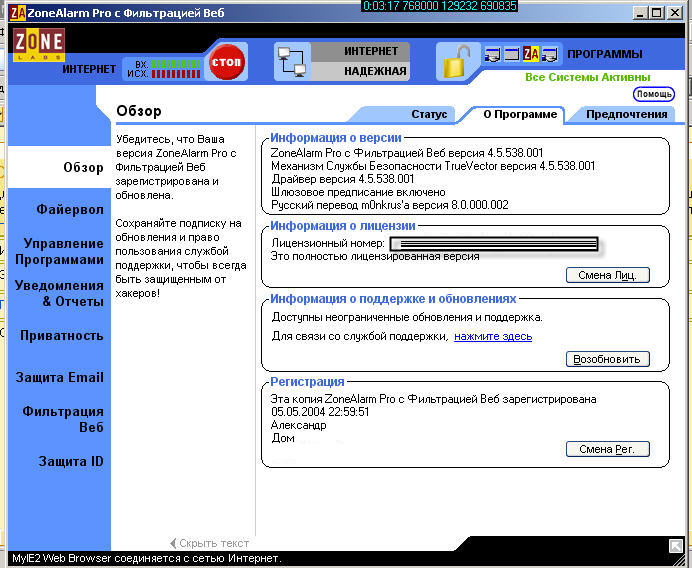Click the ИНТЕРНЕТ label beside traffic meters
Viewport: 692px width, 568px height.
click(x=89, y=69)
